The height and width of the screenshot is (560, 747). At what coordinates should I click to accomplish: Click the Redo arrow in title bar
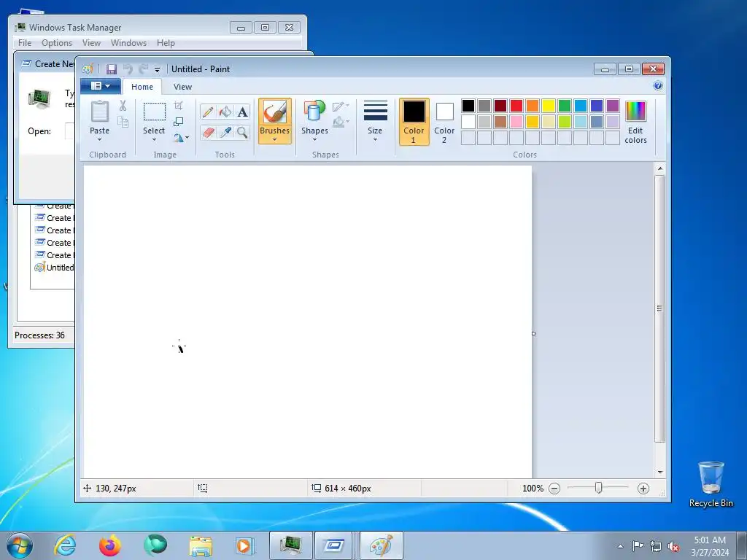[x=143, y=69]
